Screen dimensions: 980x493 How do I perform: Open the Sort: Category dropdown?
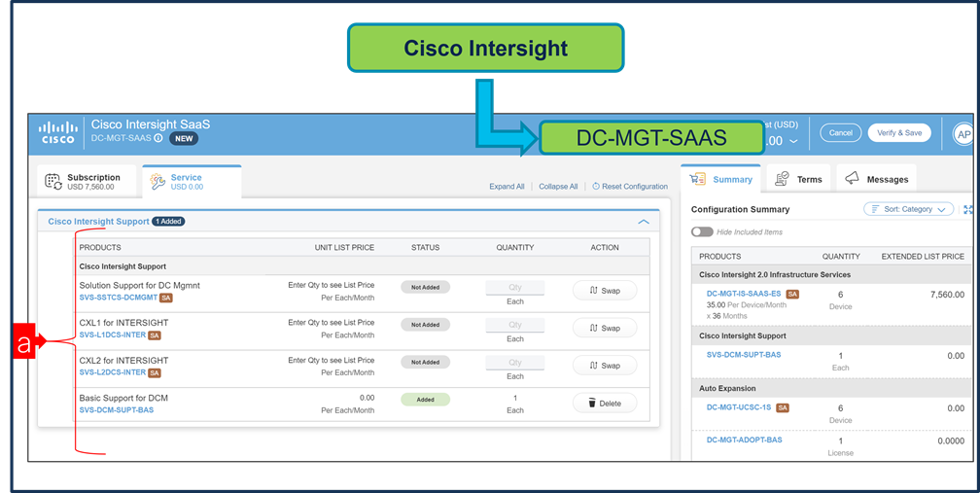(x=909, y=209)
